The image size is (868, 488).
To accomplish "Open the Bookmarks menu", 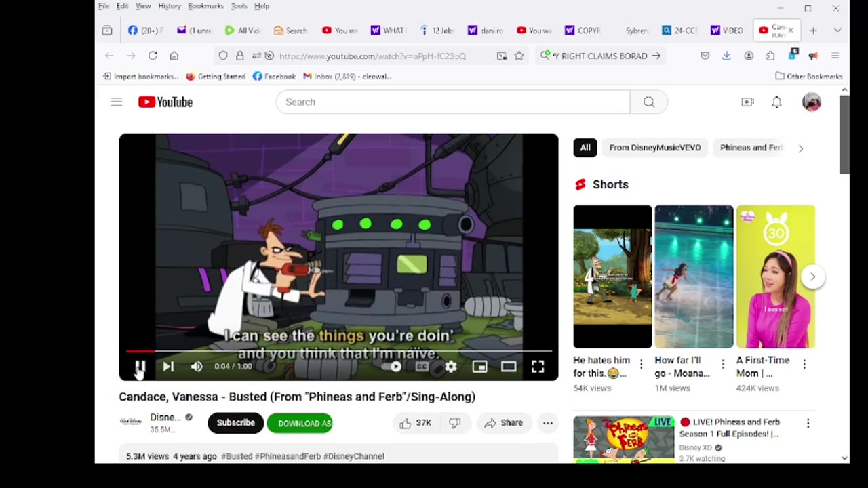I will click(205, 6).
